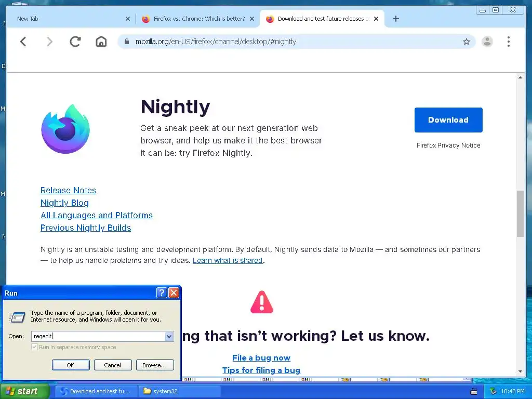Click the red warning triangle icon
The height and width of the screenshot is (399, 532).
[x=262, y=302]
